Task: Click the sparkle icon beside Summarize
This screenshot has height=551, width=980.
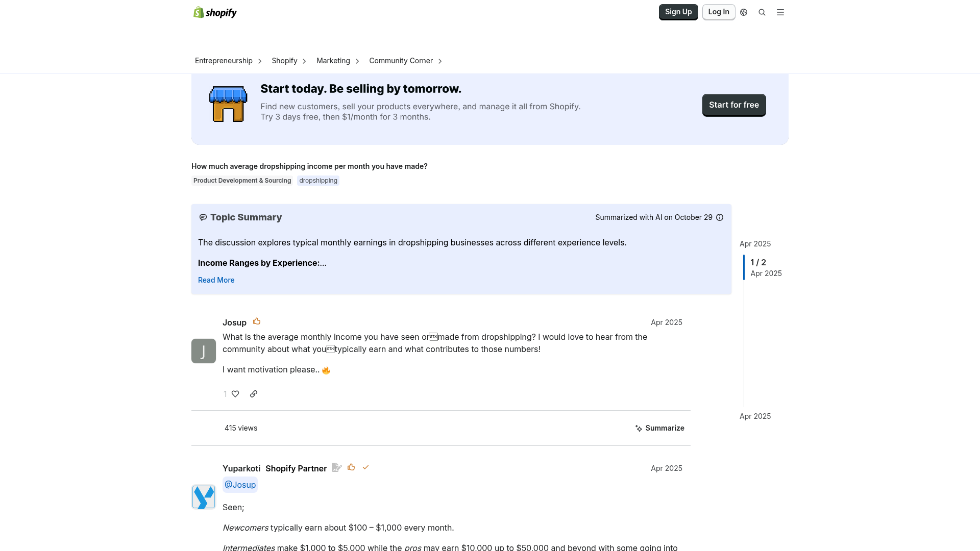Action: [x=639, y=429]
